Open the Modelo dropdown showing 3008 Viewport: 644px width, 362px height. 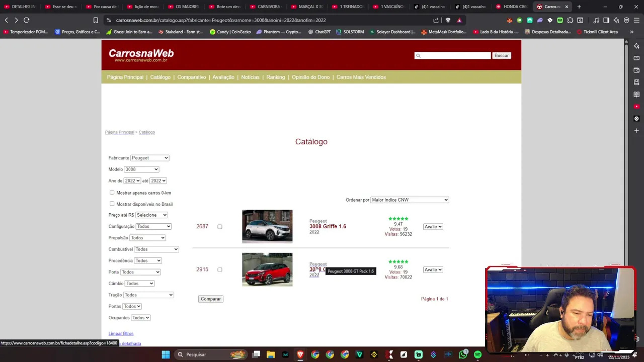(141, 169)
